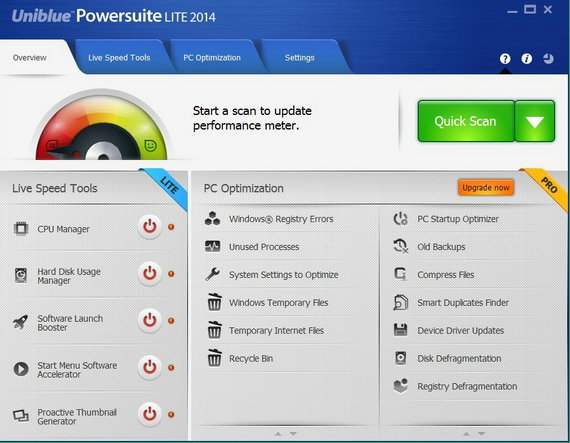Image resolution: width=570 pixels, height=443 pixels.
Task: Click the Live Speed Tools panel heading
Action: 55,188
